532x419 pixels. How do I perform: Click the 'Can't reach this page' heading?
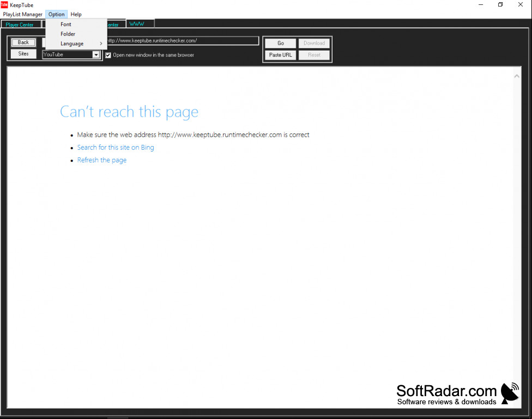129,112
